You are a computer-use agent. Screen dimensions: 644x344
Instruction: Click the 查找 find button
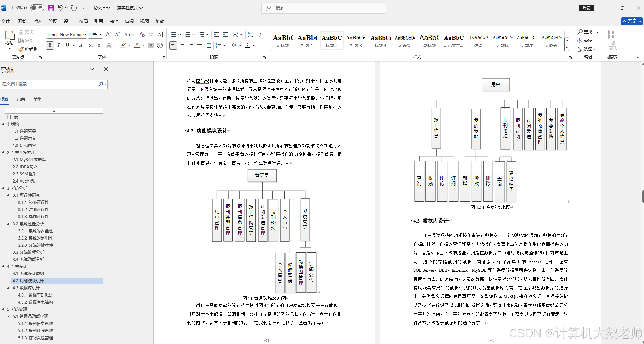(585, 32)
